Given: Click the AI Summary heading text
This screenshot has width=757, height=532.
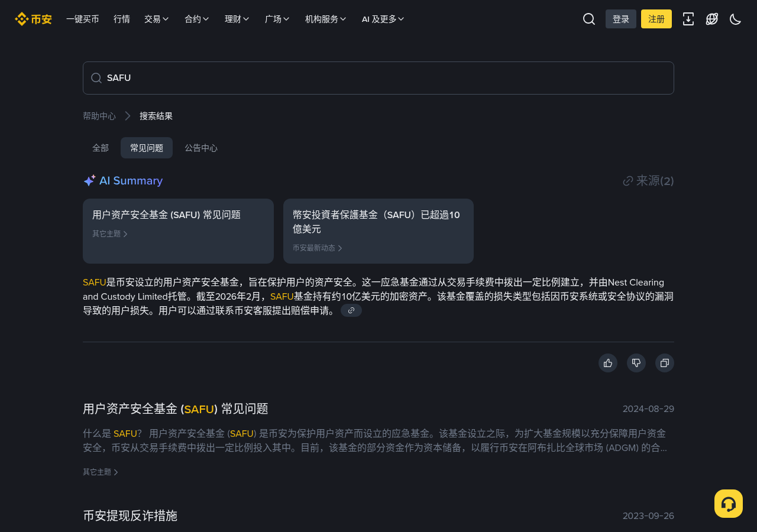Looking at the screenshot, I should coord(131,181).
